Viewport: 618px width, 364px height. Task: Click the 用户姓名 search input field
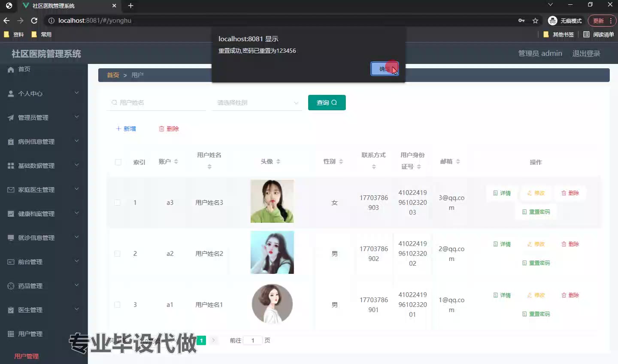[156, 103]
